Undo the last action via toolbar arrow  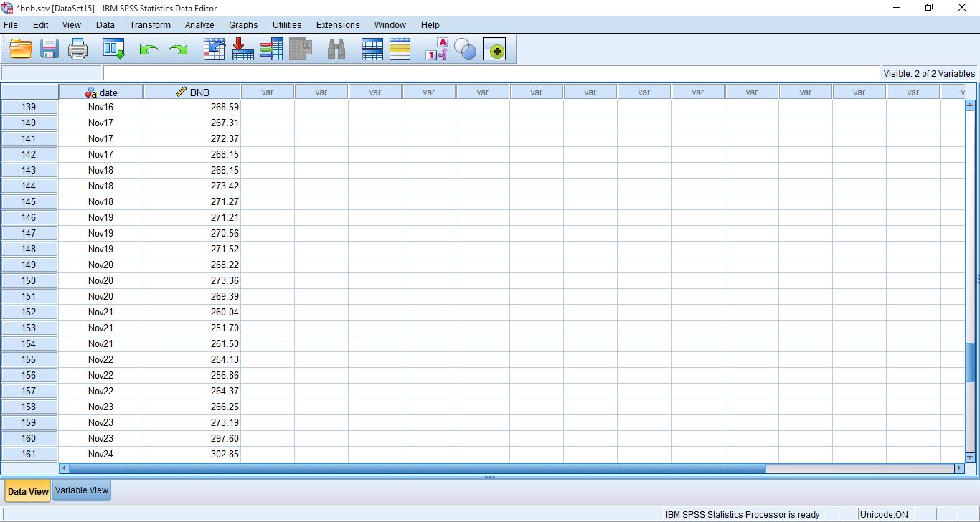[x=149, y=50]
